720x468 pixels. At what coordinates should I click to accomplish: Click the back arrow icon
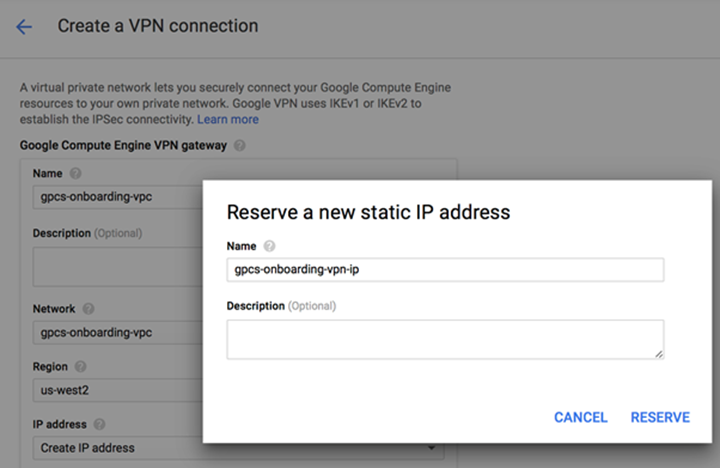pos(24,27)
